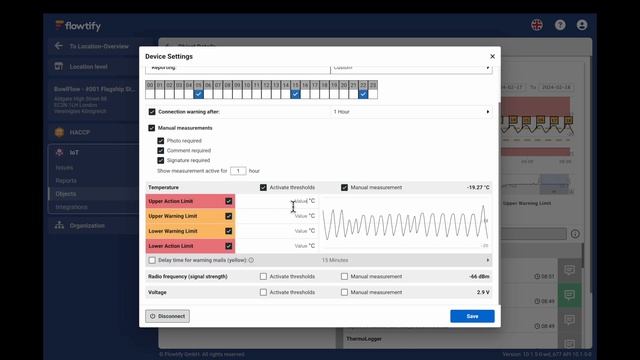Go to Location-Overview
The image size is (640, 360).
pyautogui.click(x=99, y=46)
